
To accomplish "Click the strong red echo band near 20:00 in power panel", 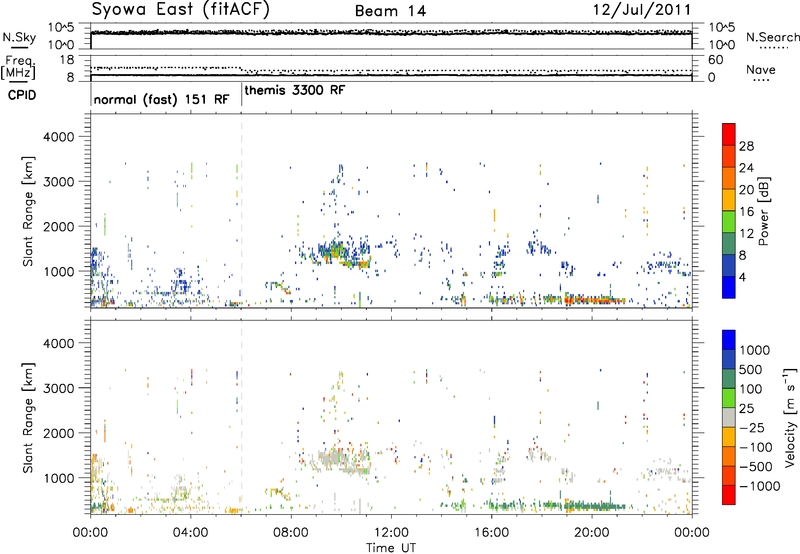I will [594, 300].
